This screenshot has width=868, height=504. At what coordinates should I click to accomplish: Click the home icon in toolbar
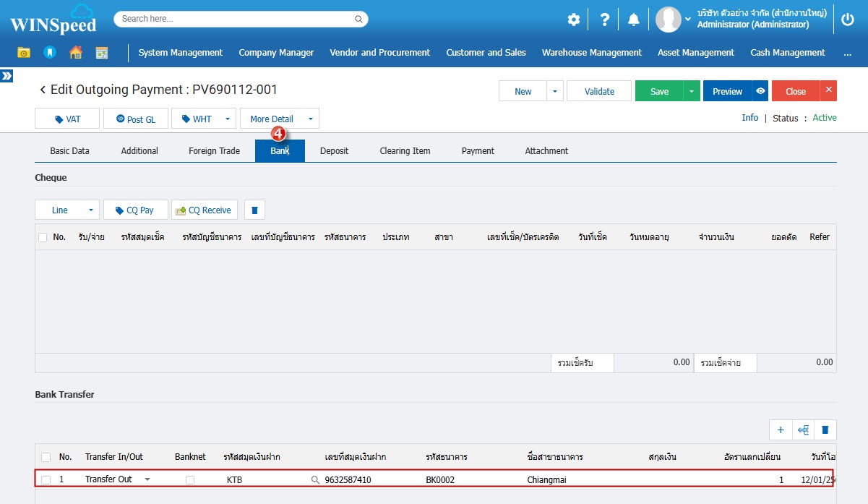pyautogui.click(x=76, y=53)
